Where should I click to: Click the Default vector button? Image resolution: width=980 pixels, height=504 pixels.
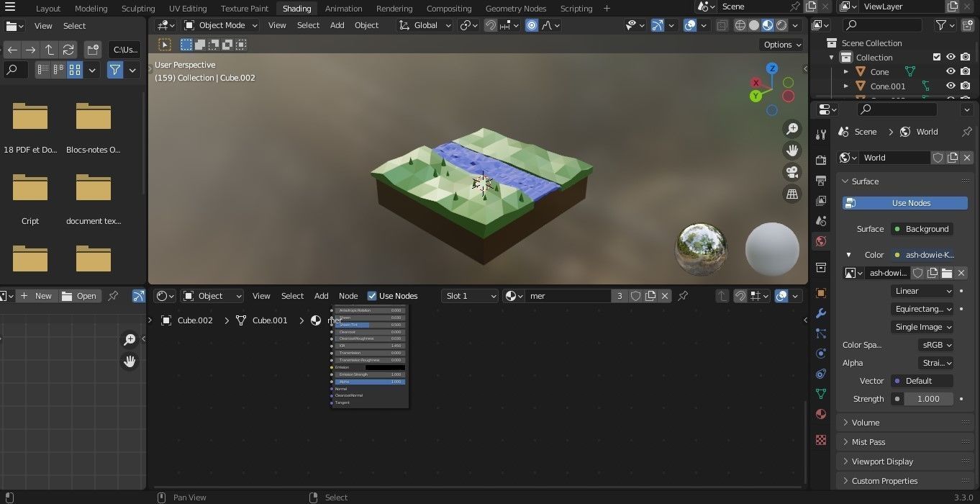tap(922, 381)
